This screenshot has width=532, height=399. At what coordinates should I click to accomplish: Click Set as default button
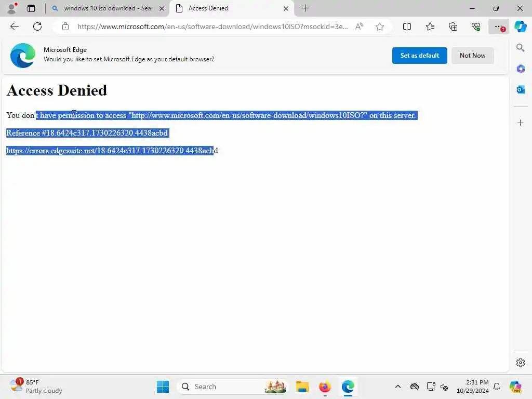(419, 55)
